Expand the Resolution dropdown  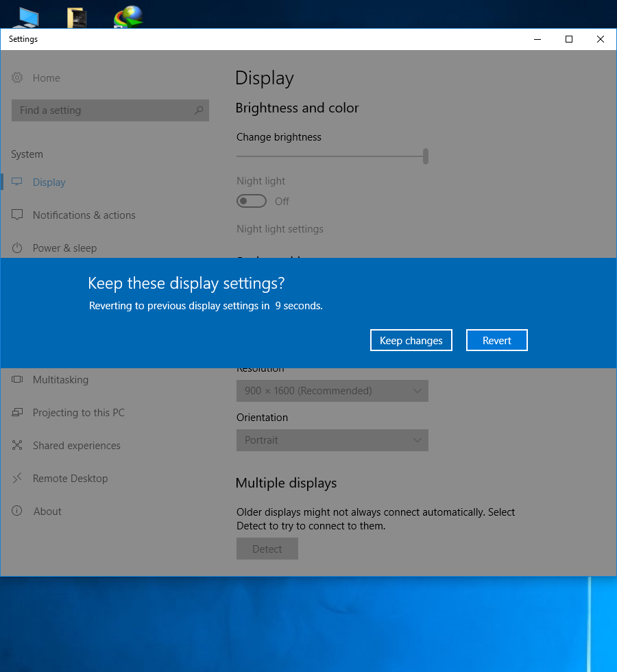coord(332,391)
